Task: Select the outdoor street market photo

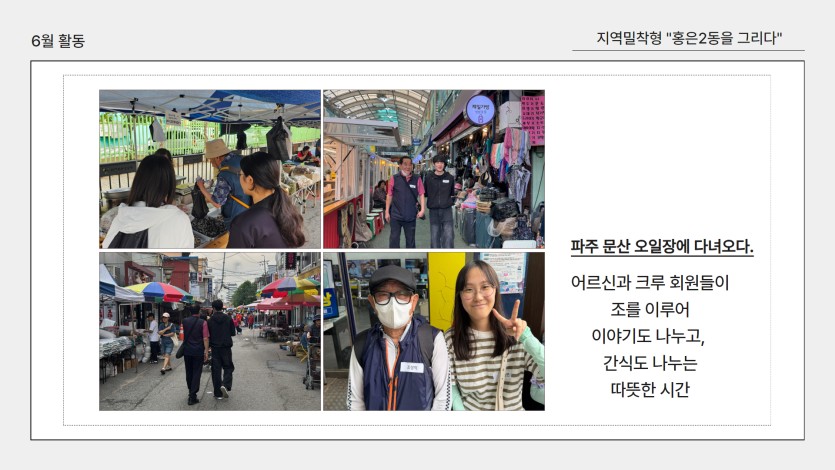Action: pos(210,332)
